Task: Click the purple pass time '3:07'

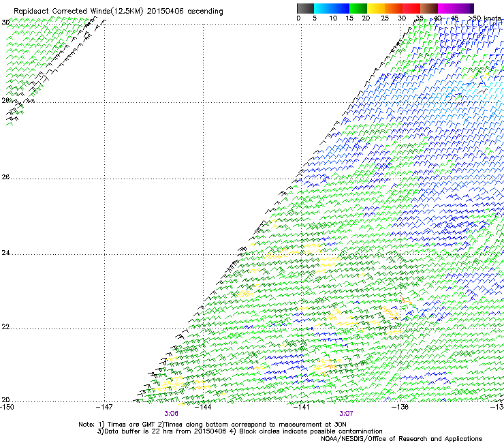Action: click(x=346, y=414)
